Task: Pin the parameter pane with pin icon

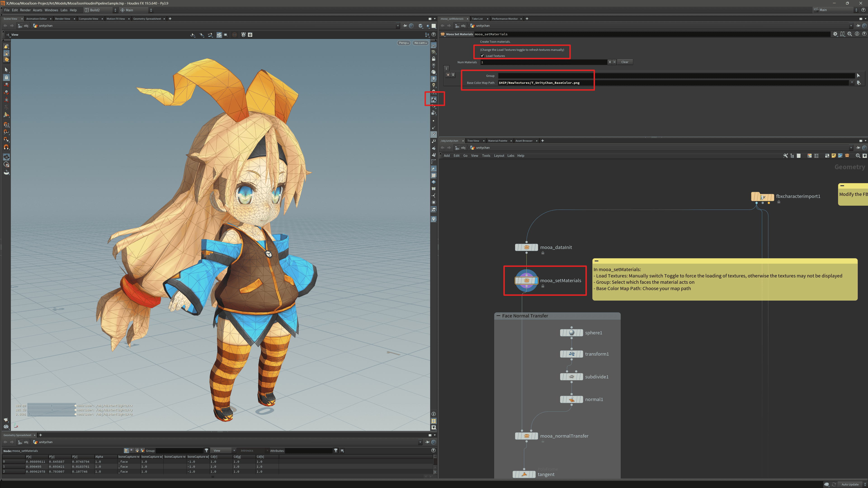Action: [x=858, y=26]
